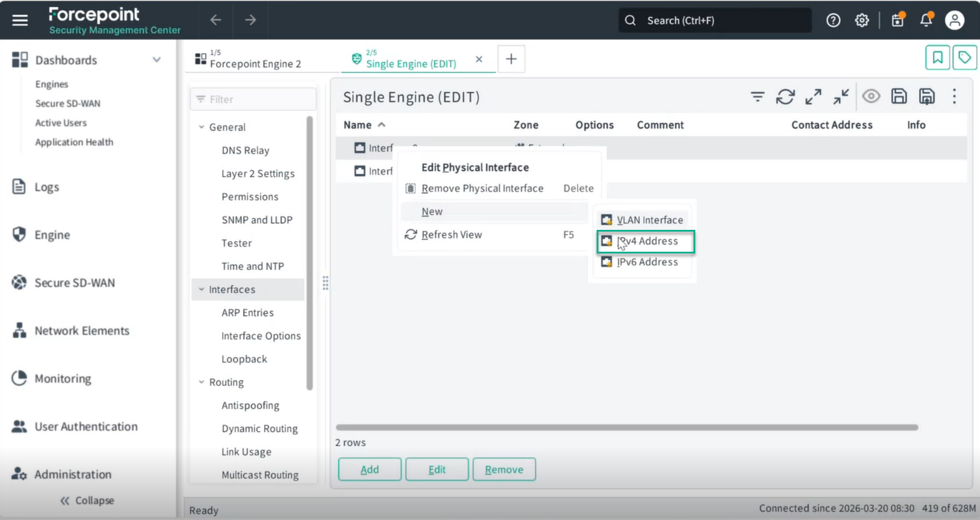This screenshot has height=520, width=980.
Task: Select Loopback tree item
Action: 244,359
